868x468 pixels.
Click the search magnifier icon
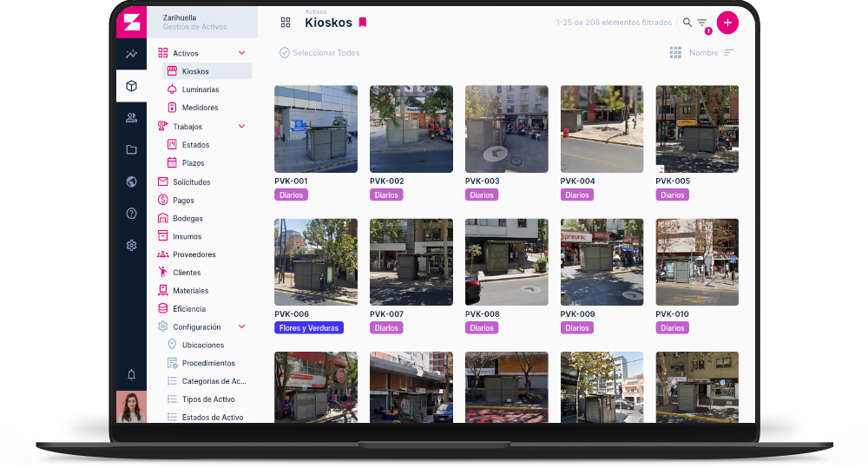tap(687, 23)
